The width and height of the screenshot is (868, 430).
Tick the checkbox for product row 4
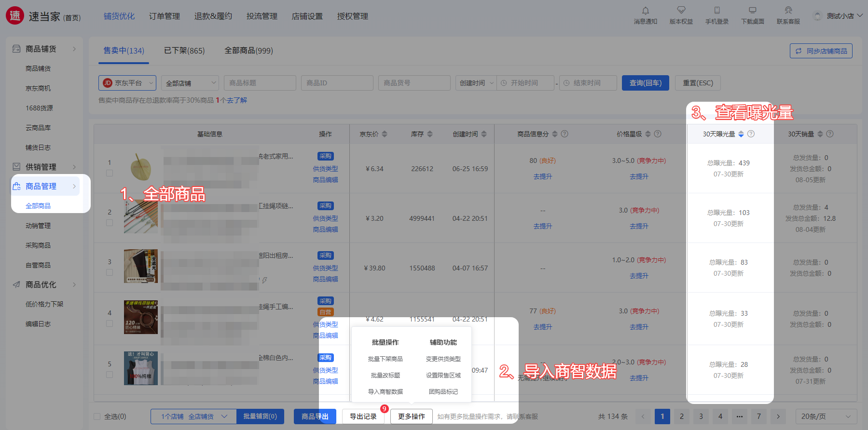coord(110,323)
